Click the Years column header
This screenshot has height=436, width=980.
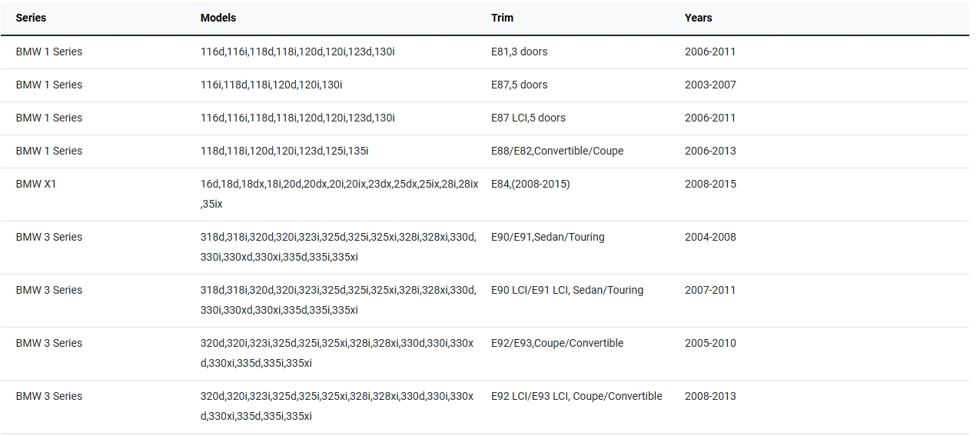698,18
